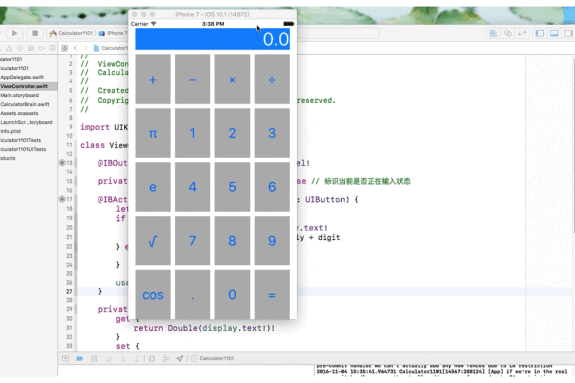Click Simulate Location arrow icon
575x383 pixels.
pos(180,358)
